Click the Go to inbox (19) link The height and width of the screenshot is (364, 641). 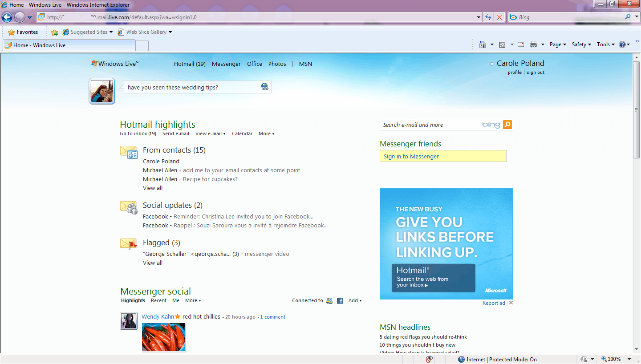point(138,133)
